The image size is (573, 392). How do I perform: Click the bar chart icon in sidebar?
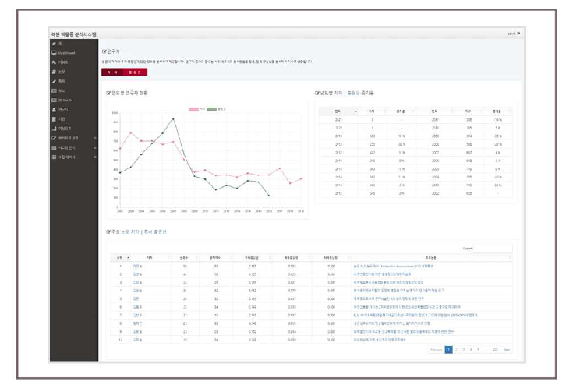click(x=54, y=128)
